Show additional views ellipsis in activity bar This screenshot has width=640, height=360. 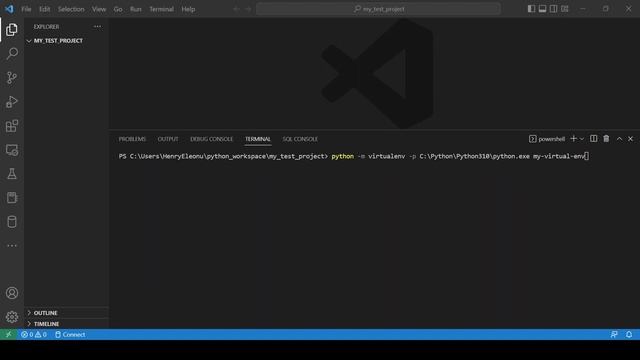point(12,246)
